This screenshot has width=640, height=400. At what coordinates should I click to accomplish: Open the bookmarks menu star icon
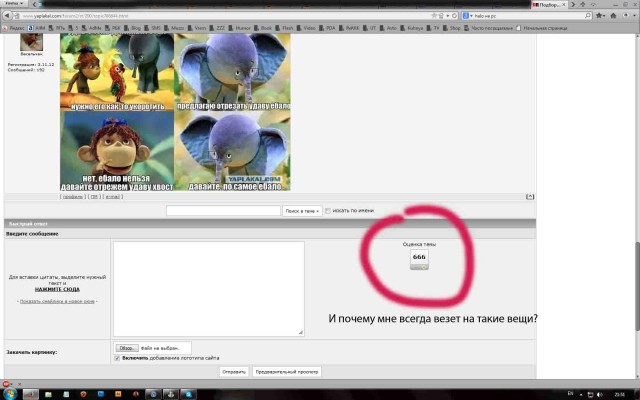tap(600, 16)
